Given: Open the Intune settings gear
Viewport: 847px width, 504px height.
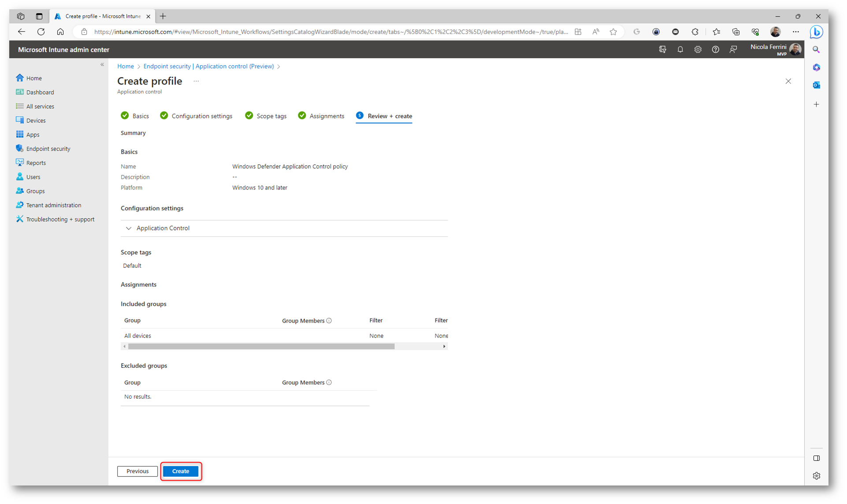Looking at the screenshot, I should coord(698,50).
